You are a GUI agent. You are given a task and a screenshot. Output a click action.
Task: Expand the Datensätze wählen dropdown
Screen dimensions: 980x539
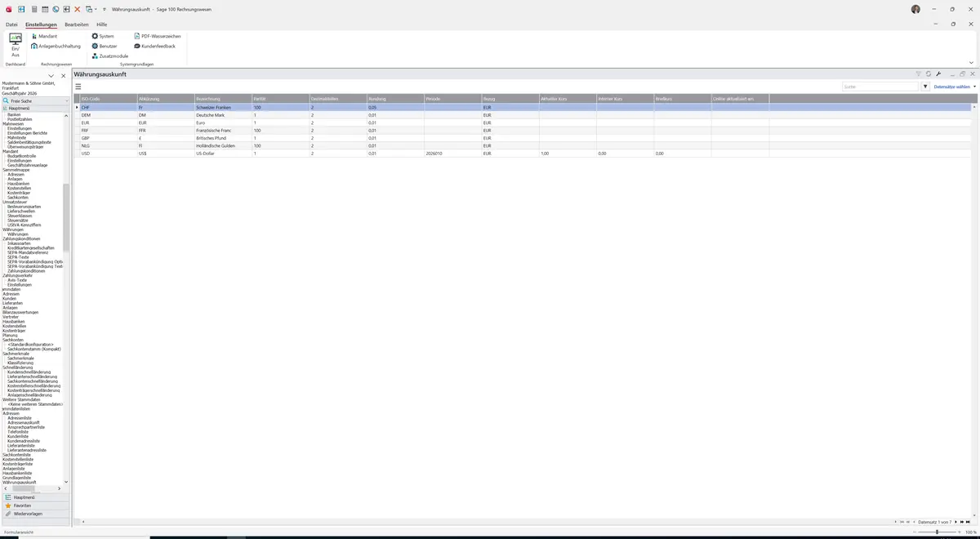click(x=954, y=86)
